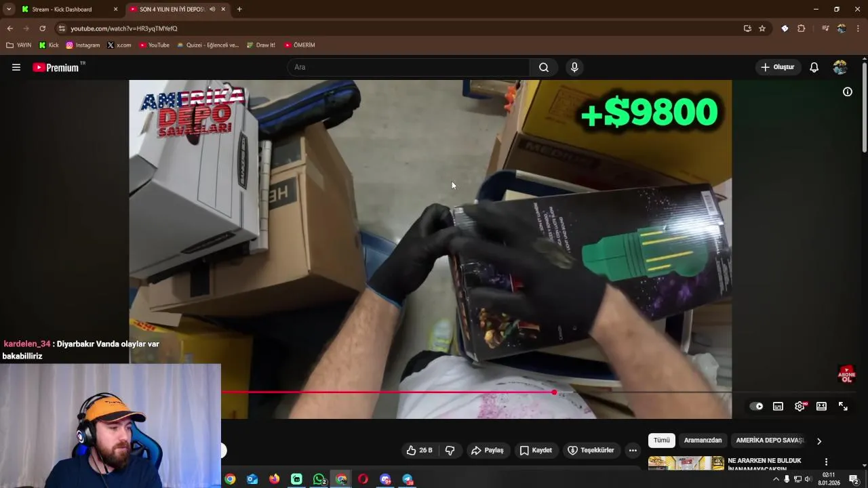
Task: Open WhatsApp from the taskbar
Action: (319, 479)
